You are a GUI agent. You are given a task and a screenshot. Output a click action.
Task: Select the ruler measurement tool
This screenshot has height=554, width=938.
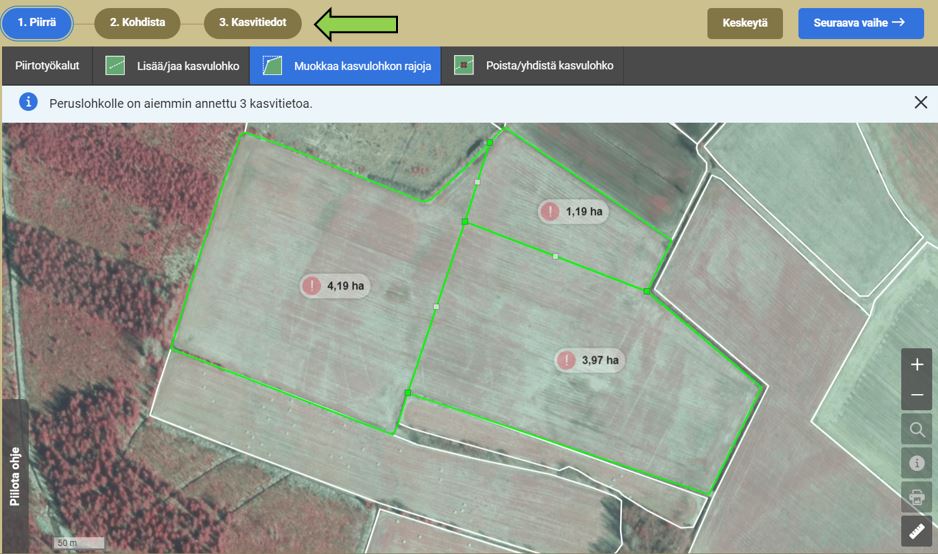[917, 531]
